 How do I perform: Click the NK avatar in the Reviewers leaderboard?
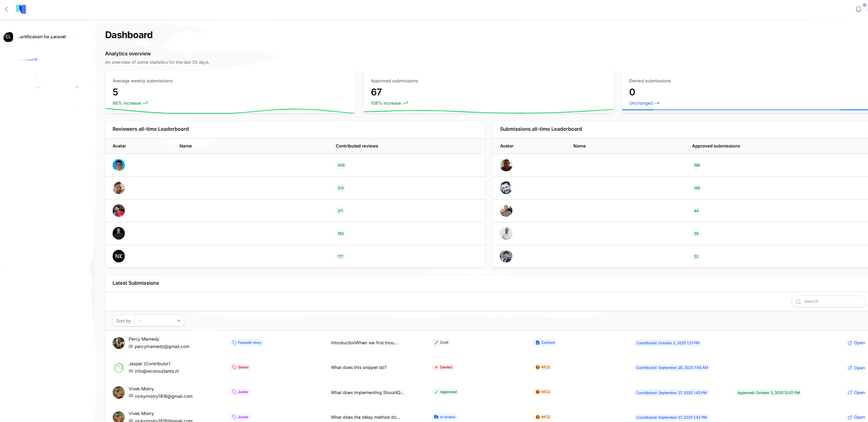click(119, 256)
